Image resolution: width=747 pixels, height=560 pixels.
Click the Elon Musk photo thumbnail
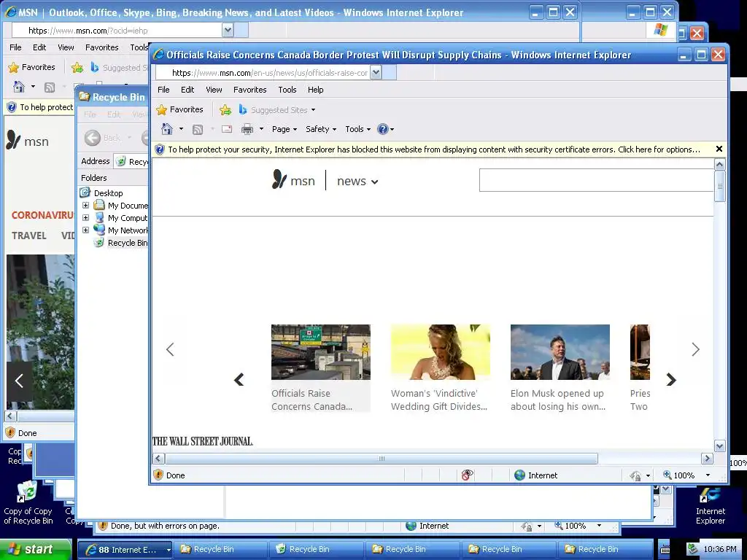coord(560,352)
